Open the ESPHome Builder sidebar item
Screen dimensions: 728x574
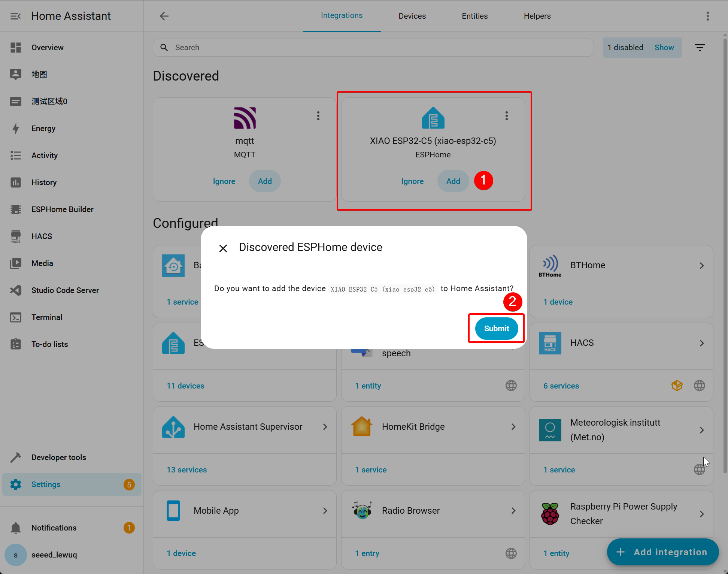coord(62,209)
